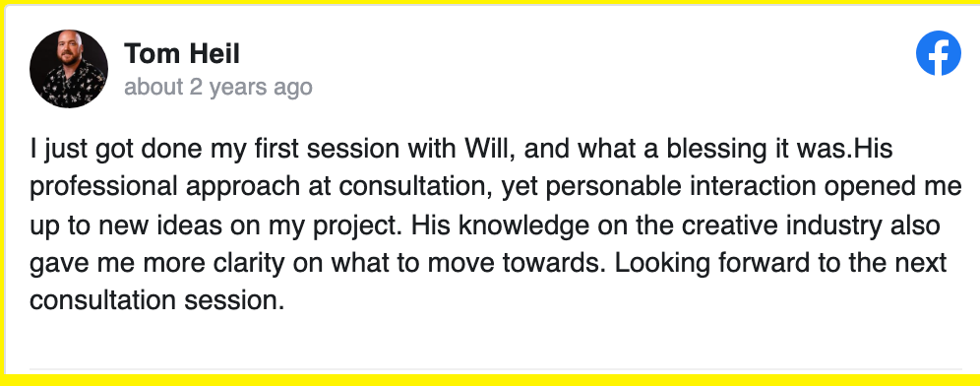Screen dimensions: 980x386
Task: Click the 'about 2 years ago' timestamp
Action: click(x=218, y=87)
